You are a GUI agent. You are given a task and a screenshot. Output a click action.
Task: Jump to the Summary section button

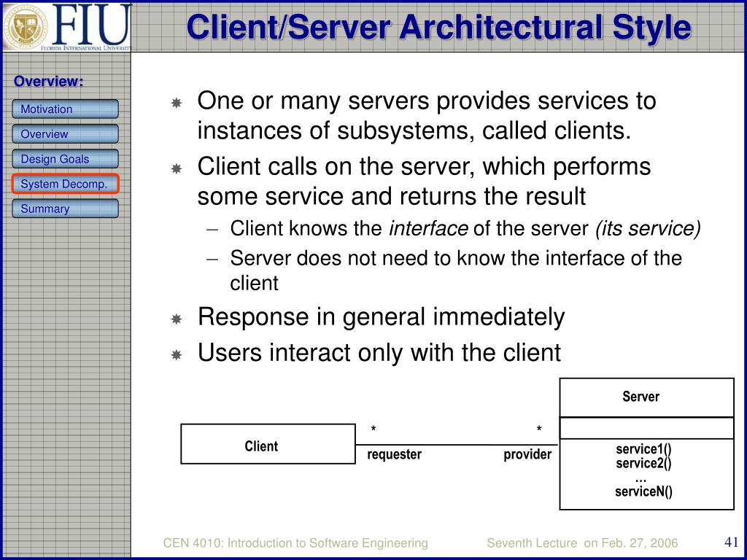65,209
